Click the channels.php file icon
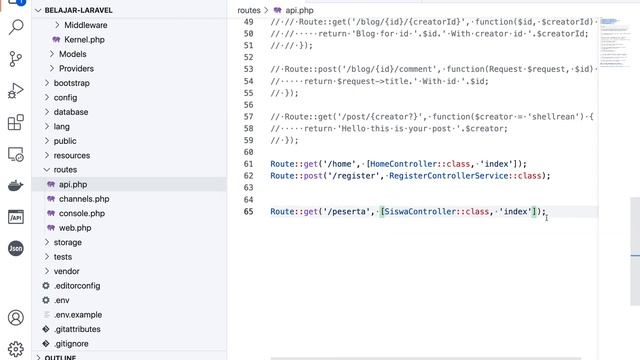This screenshot has height=360, width=640. (x=51, y=199)
